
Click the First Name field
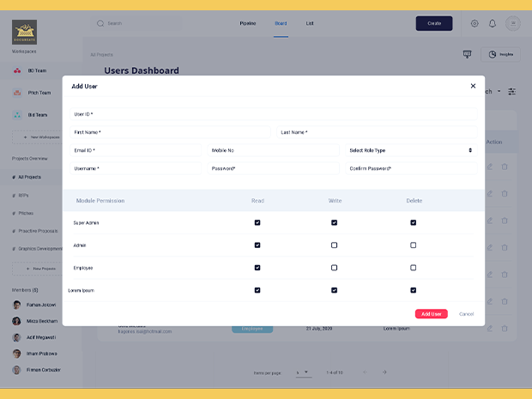(x=170, y=132)
